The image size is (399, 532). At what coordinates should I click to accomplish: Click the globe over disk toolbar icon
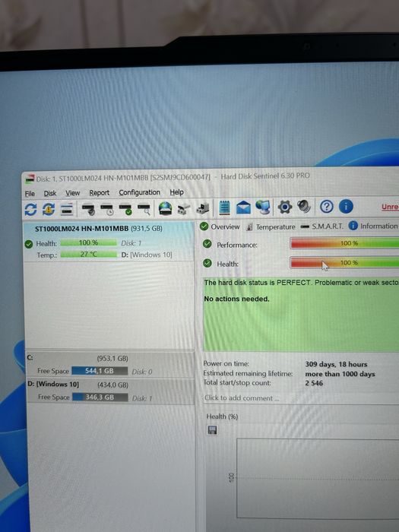[x=165, y=208]
